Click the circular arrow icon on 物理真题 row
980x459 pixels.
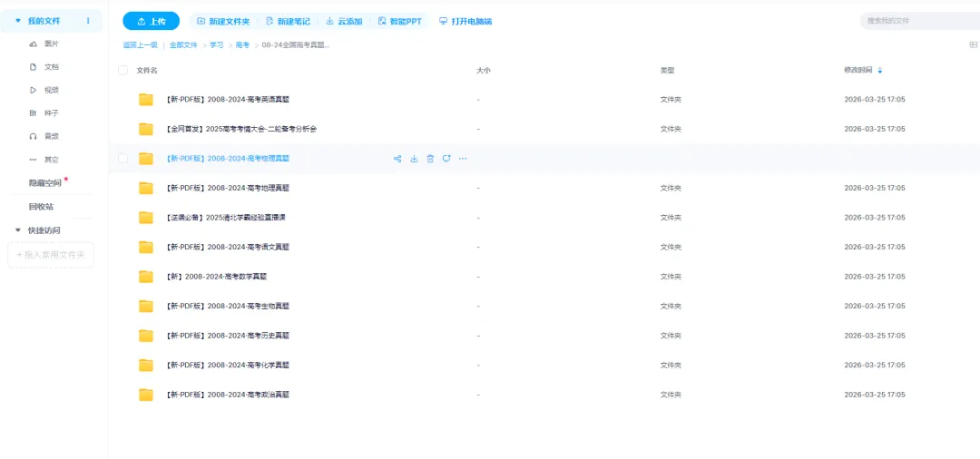point(446,159)
